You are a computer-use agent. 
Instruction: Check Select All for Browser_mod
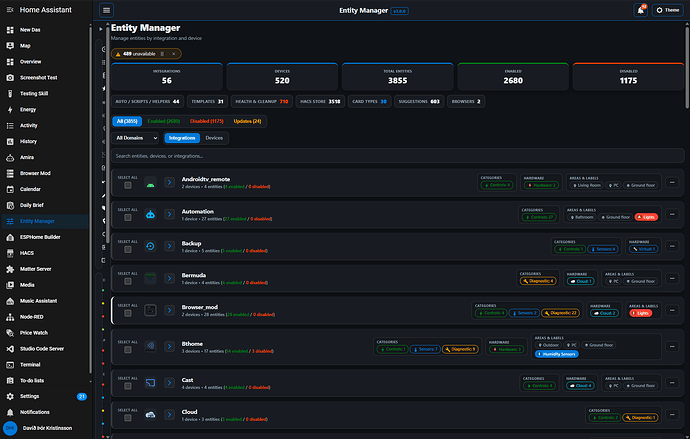[x=128, y=313]
